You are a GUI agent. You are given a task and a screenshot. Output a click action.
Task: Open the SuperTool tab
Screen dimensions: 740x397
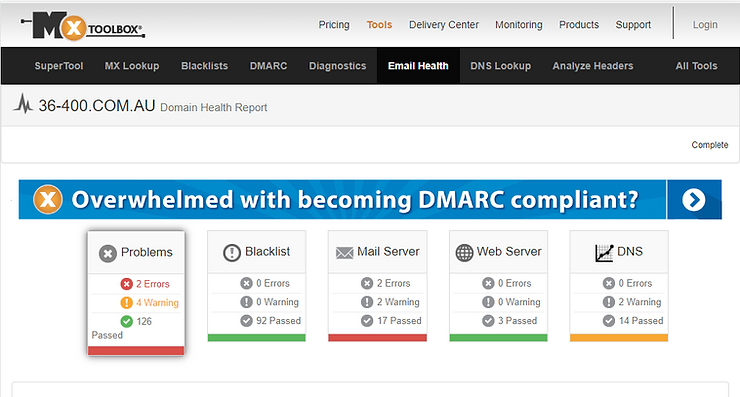[x=59, y=66]
